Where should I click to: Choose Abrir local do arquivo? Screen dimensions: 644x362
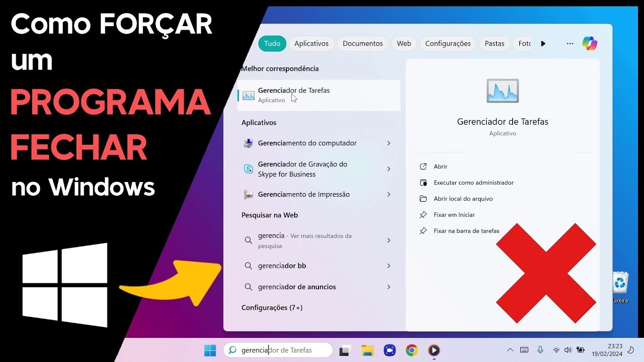coord(463,199)
